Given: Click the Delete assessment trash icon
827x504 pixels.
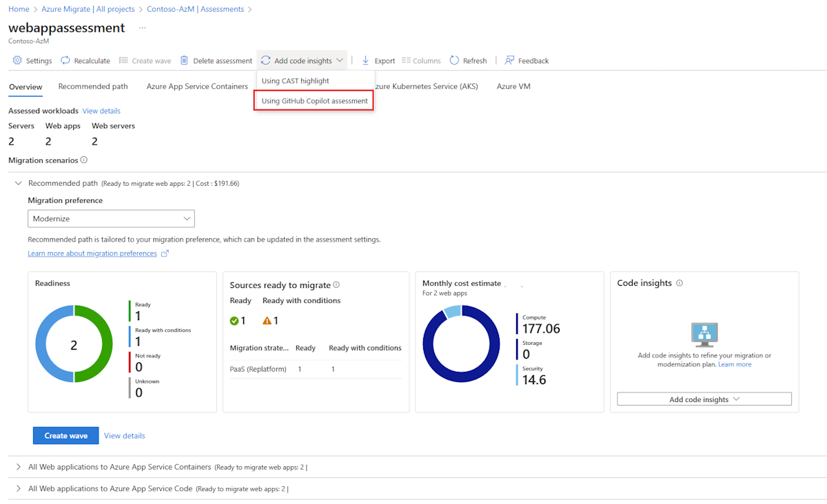Looking at the screenshot, I should (184, 61).
